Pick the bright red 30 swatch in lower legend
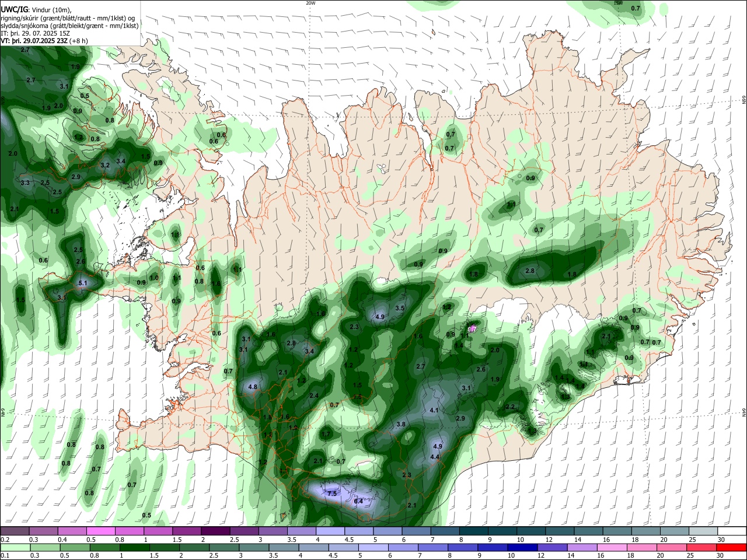Viewport: 747px width, 560px height. coord(732,548)
